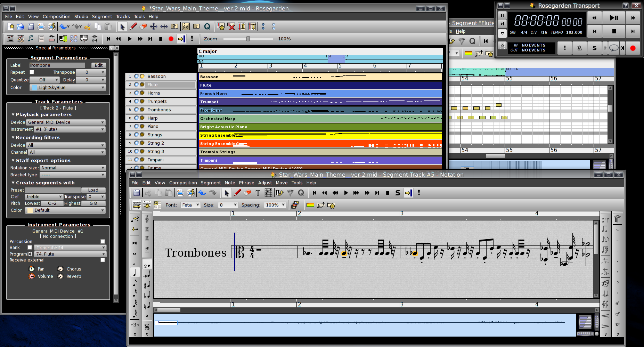The height and width of the screenshot is (347, 644).
Task: Open the Phrase menu in Notation window
Action: (246, 183)
